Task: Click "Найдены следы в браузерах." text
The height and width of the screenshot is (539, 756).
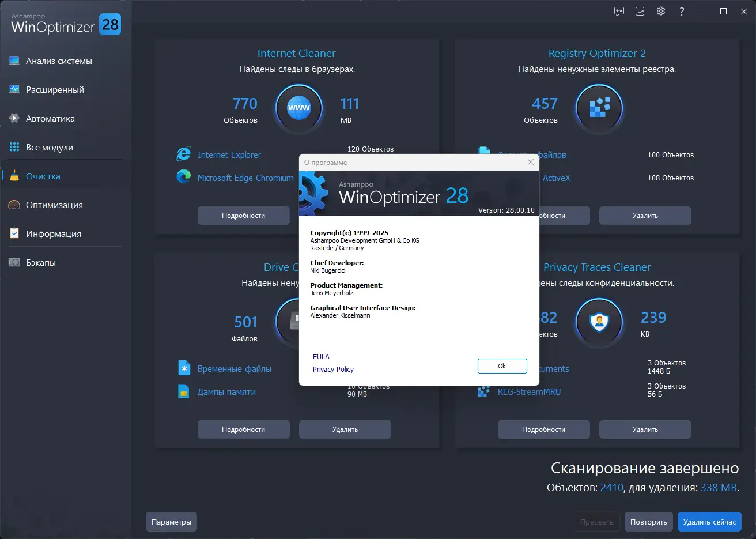Action: point(297,69)
